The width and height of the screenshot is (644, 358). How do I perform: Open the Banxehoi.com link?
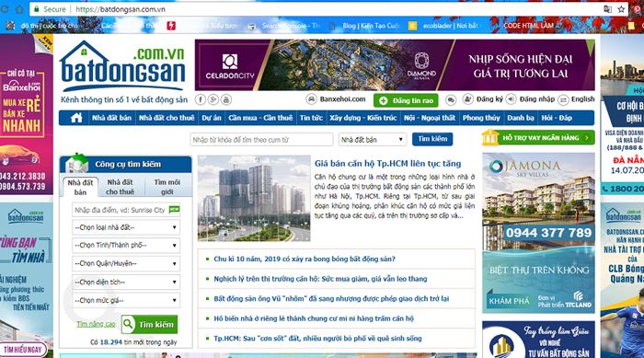click(x=336, y=99)
